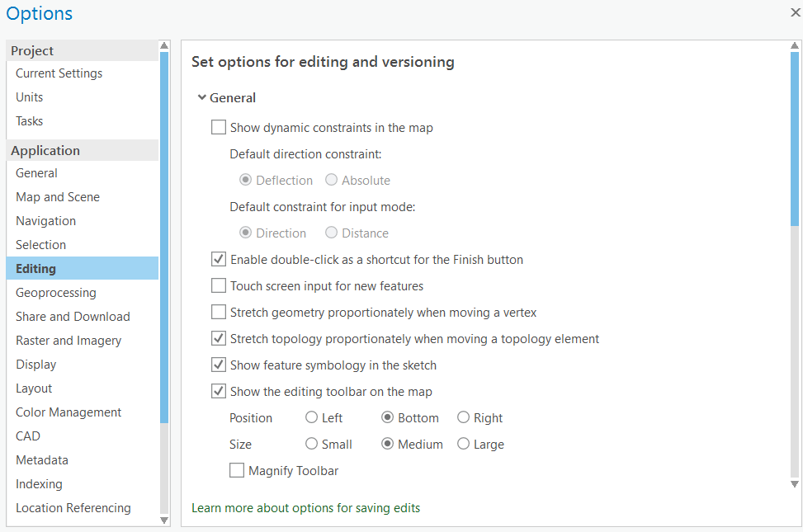Enable Show dynamic constraints in the map
Image resolution: width=803 pixels, height=532 pixels.
click(x=219, y=128)
